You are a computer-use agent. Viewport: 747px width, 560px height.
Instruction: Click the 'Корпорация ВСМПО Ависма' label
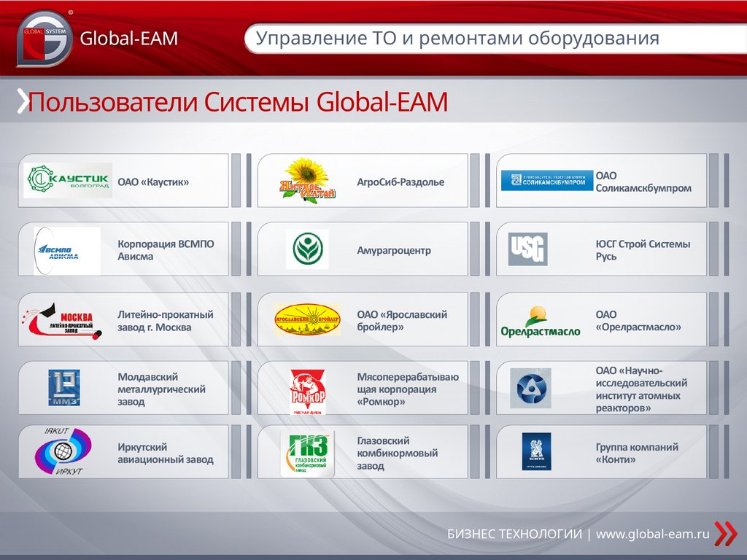(166, 250)
